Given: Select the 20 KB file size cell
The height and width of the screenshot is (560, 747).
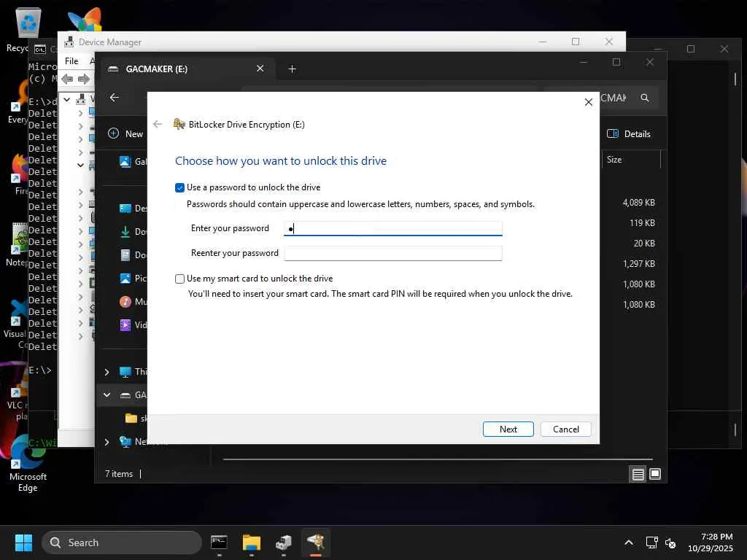Looking at the screenshot, I should [644, 244].
